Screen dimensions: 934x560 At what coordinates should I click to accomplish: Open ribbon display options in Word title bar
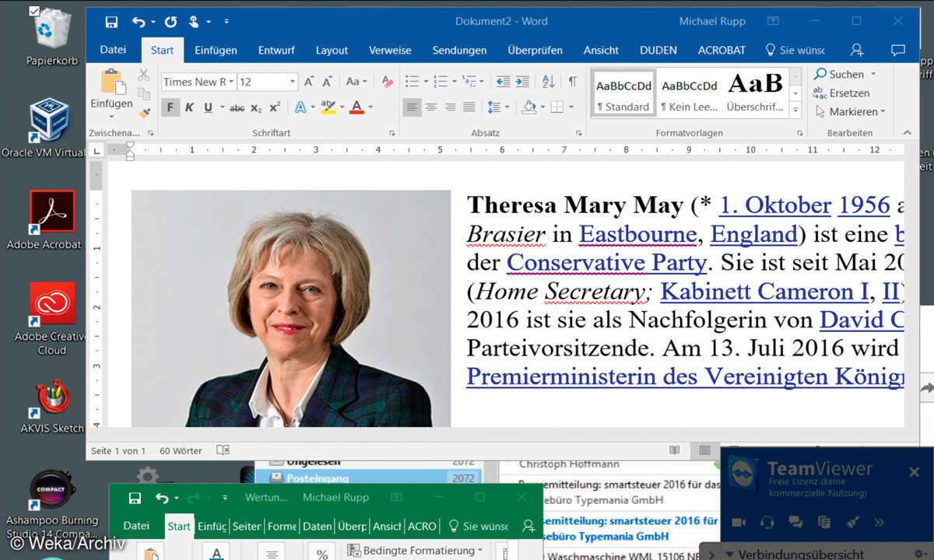772,22
